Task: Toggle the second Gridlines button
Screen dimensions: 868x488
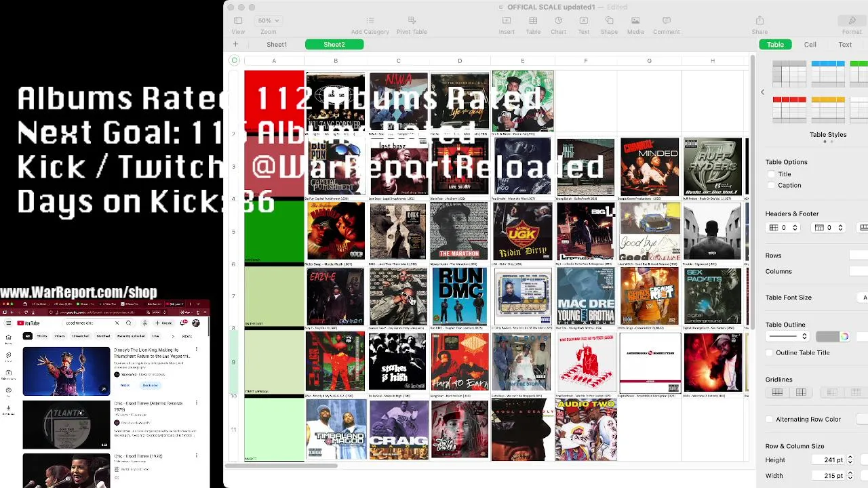Action: tap(801, 392)
